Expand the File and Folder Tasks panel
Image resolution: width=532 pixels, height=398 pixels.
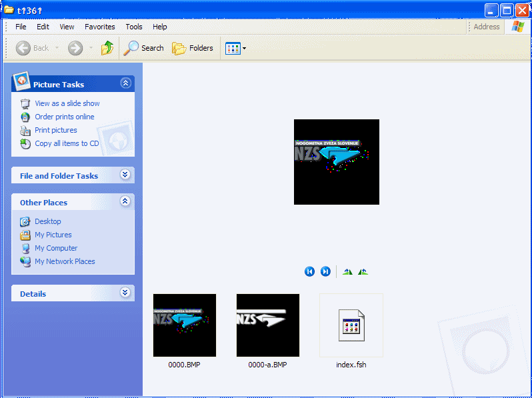(x=125, y=175)
